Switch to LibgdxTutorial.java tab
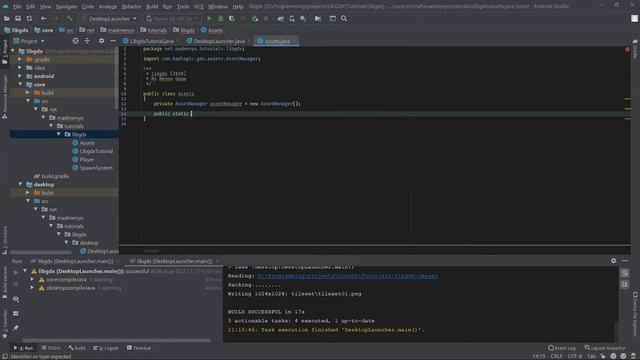 click(x=151, y=41)
